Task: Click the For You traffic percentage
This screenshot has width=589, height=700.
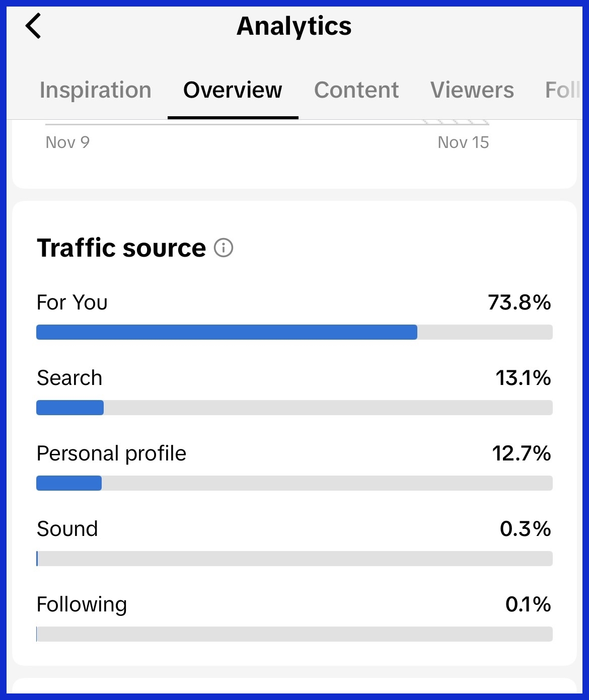Action: pyautogui.click(x=519, y=302)
